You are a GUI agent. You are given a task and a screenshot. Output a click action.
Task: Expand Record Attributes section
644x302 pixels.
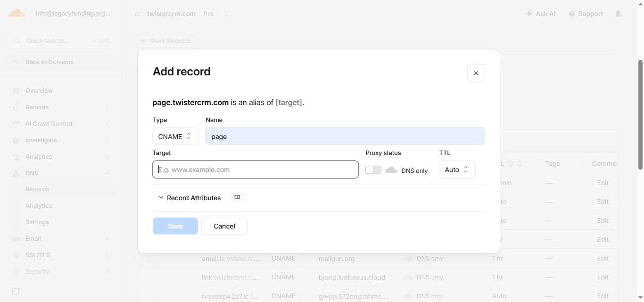click(190, 198)
